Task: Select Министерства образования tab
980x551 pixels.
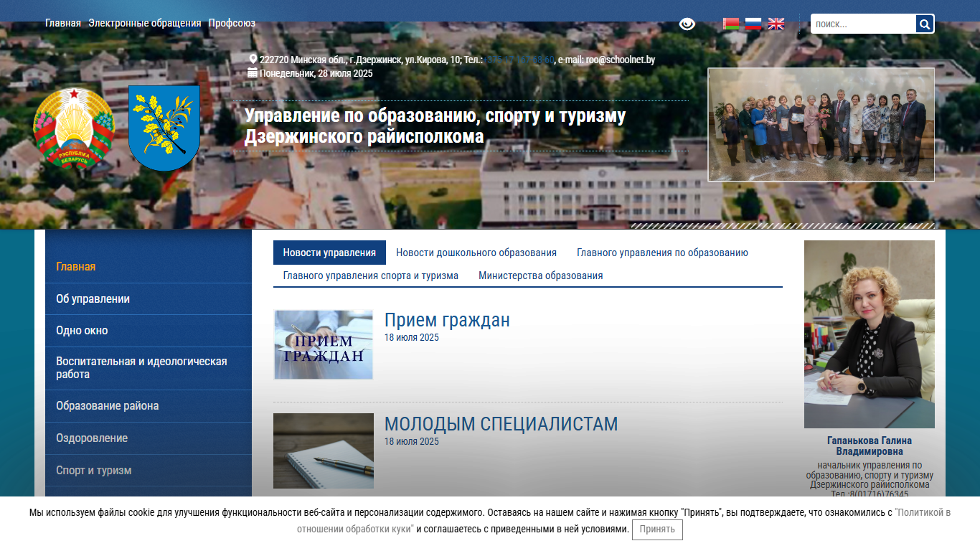Action: (541, 275)
